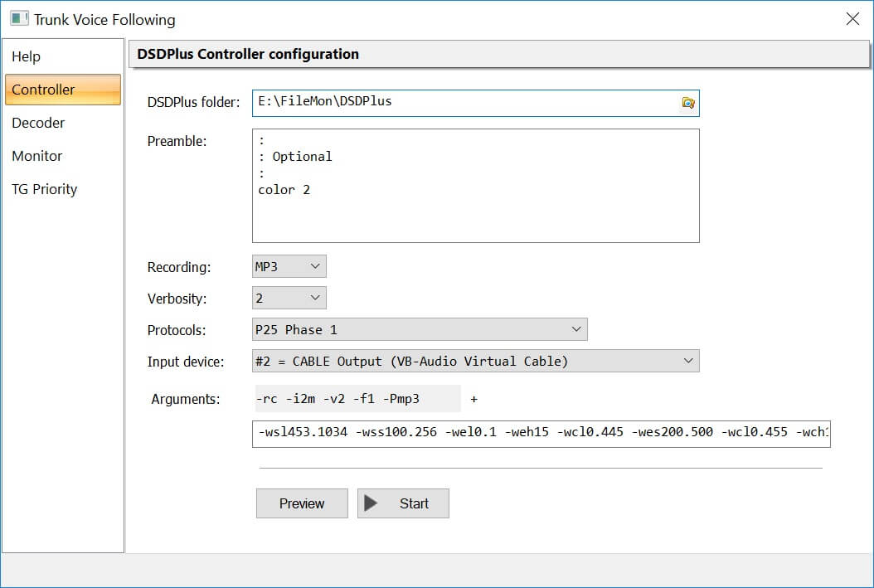Expand the Input device dropdown
The image size is (874, 588).
(x=476, y=361)
